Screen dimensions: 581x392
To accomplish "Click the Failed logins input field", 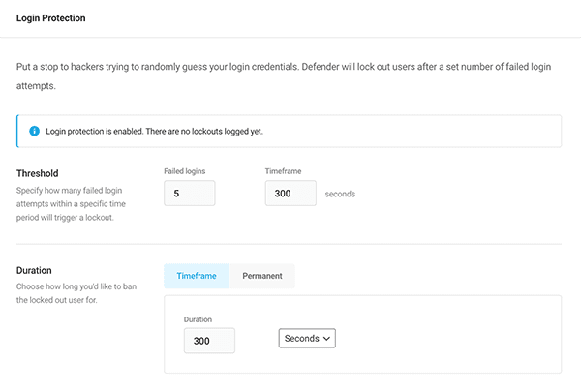I will pyautogui.click(x=189, y=194).
